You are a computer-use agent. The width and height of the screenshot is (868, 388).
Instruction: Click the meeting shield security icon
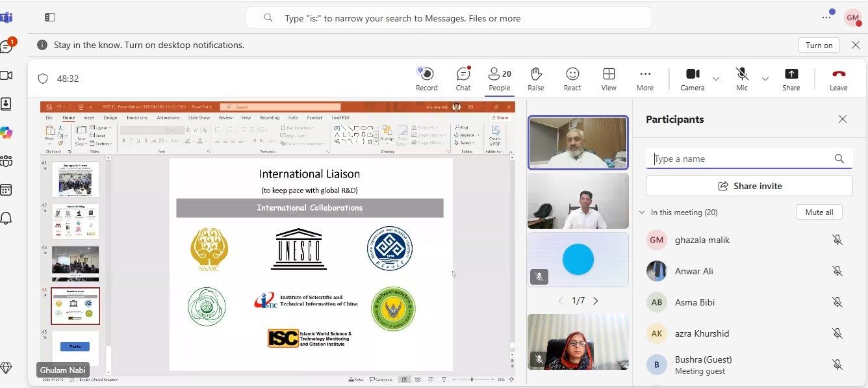[x=43, y=79]
